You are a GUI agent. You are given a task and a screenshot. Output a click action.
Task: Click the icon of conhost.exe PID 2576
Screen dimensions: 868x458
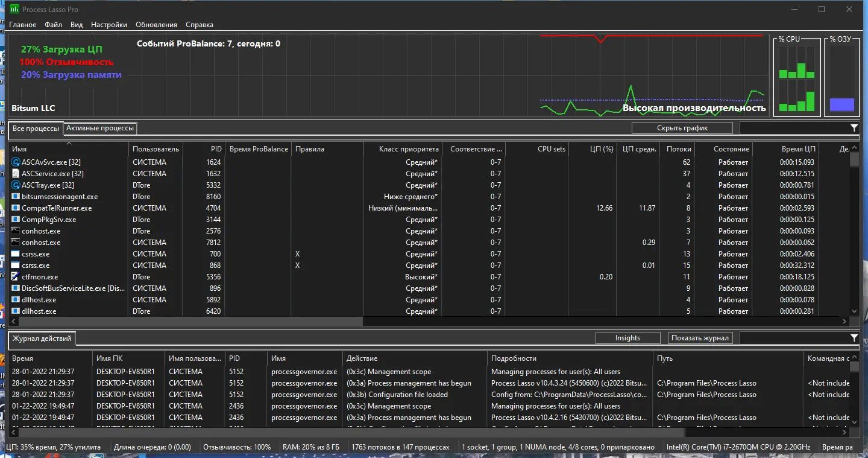tap(16, 231)
